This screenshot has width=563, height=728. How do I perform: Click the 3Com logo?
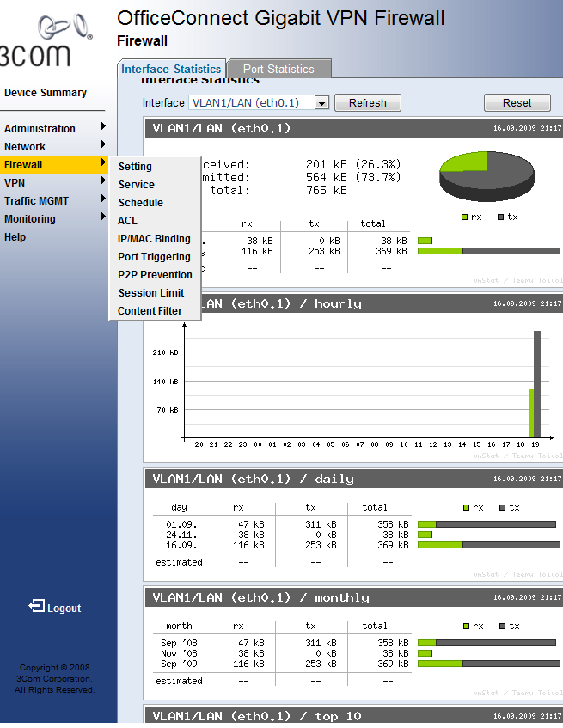tap(46, 41)
